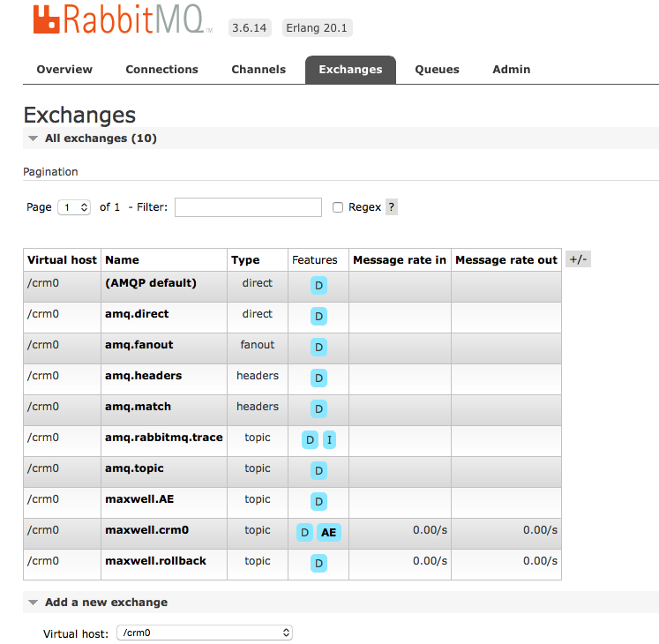
Task: Collapse the All exchanges (10) section
Action: click(x=101, y=139)
